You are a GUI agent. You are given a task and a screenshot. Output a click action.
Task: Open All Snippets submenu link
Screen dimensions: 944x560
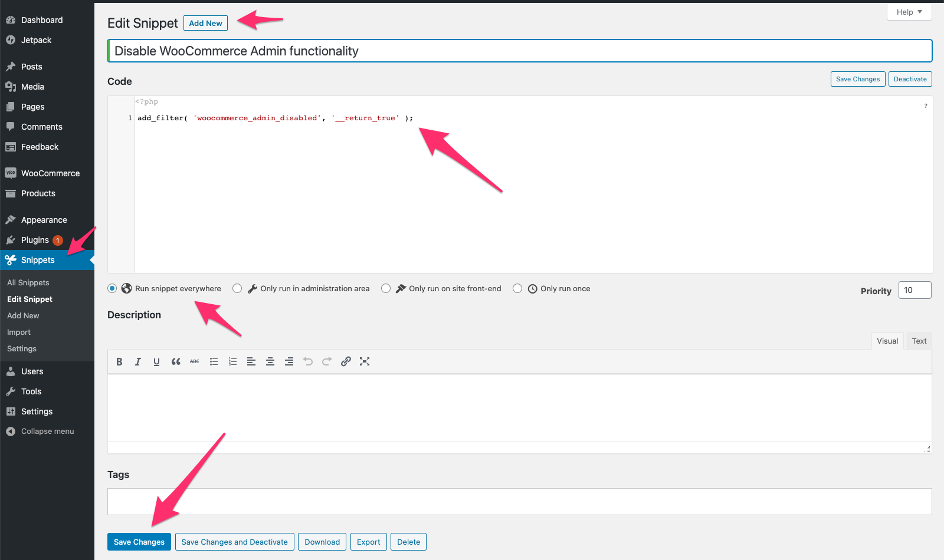coord(28,283)
